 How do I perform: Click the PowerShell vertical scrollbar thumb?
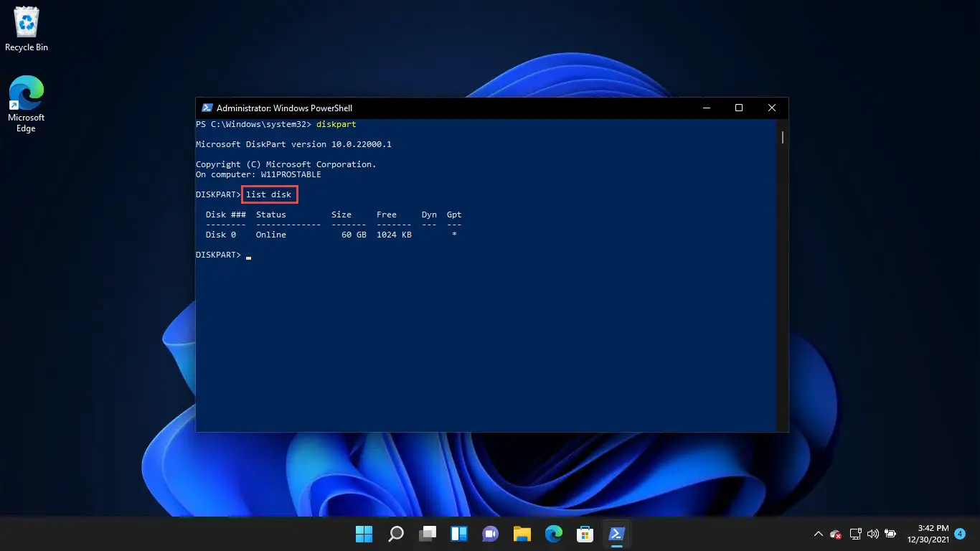pyautogui.click(x=783, y=137)
